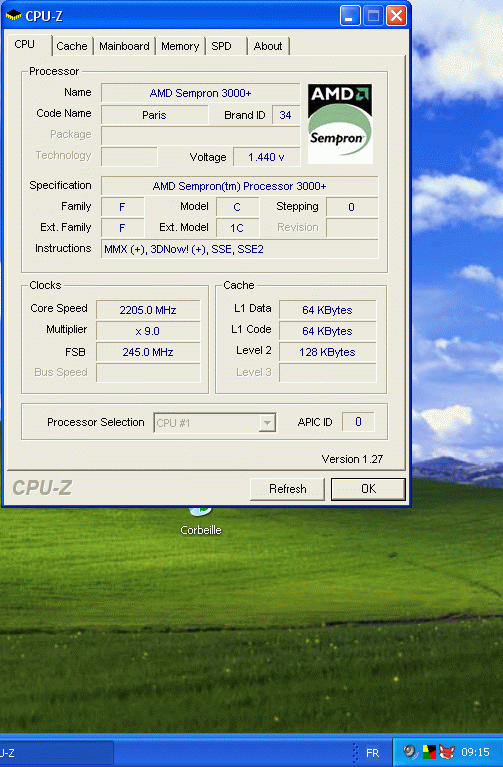Viewport: 503px width, 767px height.
Task: Click the taskbar grip handle beside FR
Action: [x=356, y=752]
